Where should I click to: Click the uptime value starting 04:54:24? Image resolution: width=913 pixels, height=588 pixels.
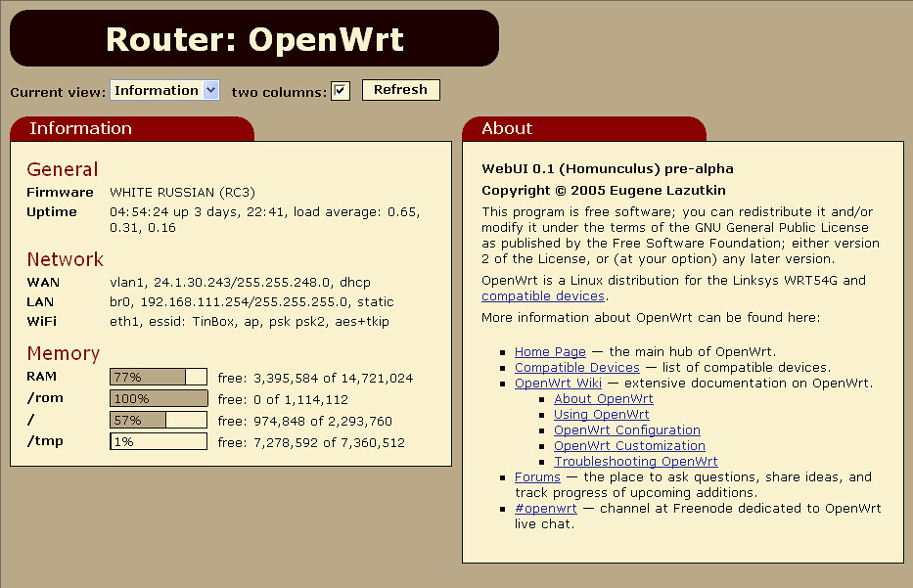click(x=265, y=219)
